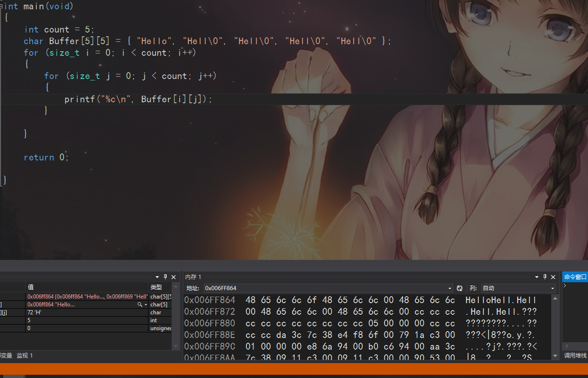
Task: Click the memory row at 0x006FF872
Action: point(361,312)
